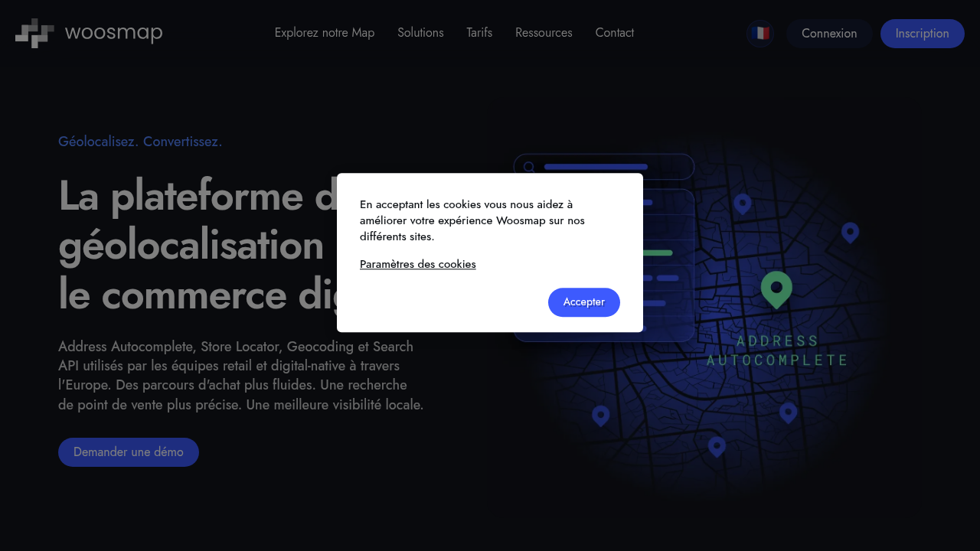This screenshot has width=980, height=551.
Task: Open Paramètres des cookies link
Action: [x=418, y=264]
